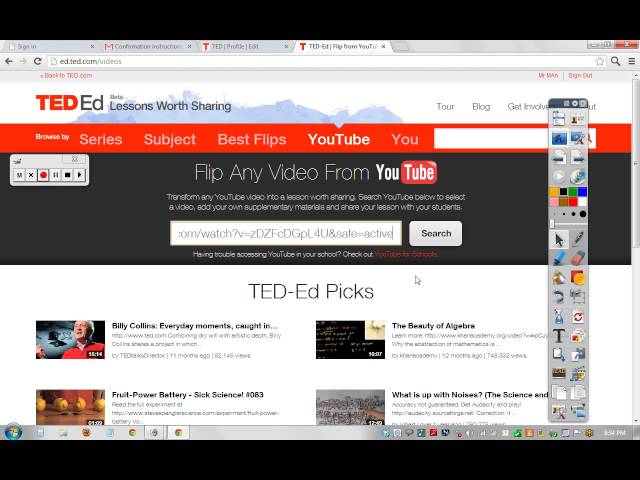Click the Search button beside YouTube URL

tap(436, 233)
